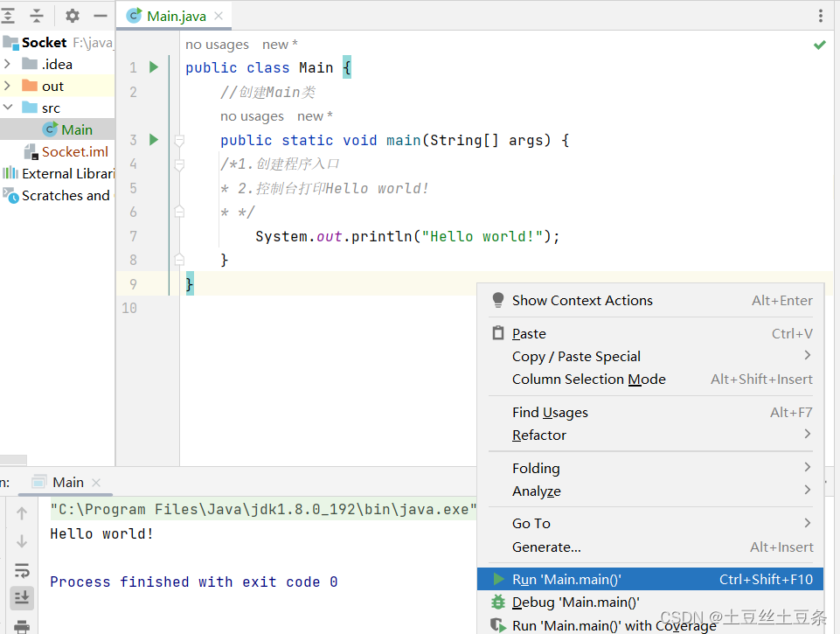
Task: Fold the block comment at line 4
Action: point(179,164)
